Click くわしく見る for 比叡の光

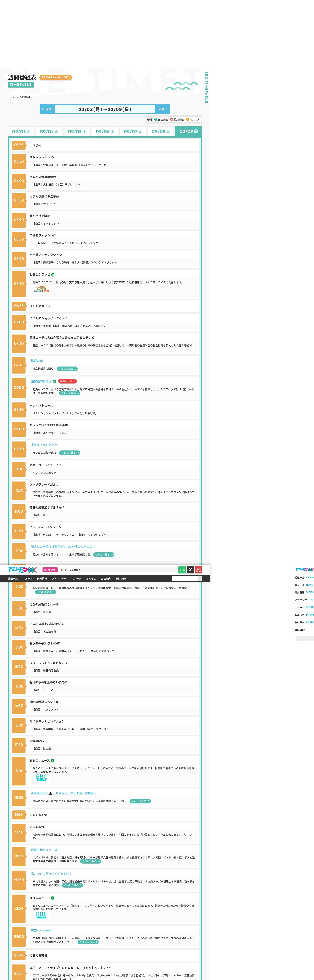pos(67,369)
